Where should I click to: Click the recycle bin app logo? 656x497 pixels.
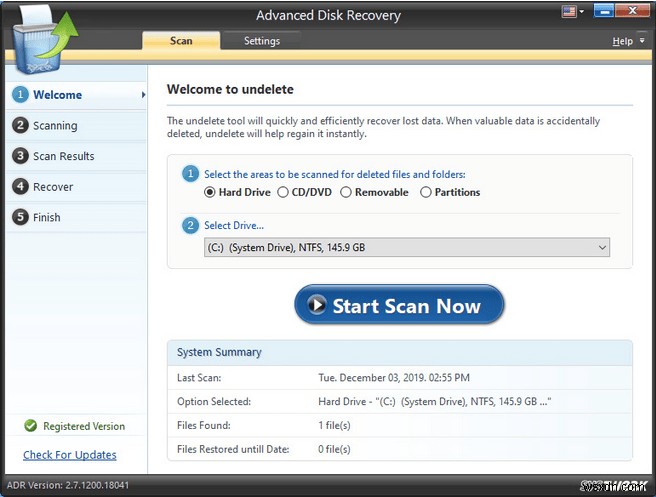pyautogui.click(x=44, y=42)
